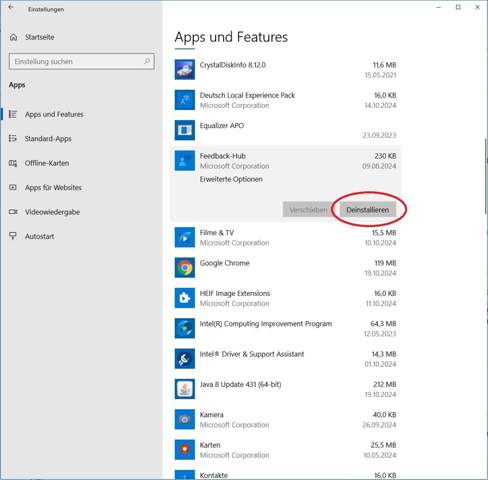
Task: Click the Equalizer APO app icon
Action: tap(185, 130)
